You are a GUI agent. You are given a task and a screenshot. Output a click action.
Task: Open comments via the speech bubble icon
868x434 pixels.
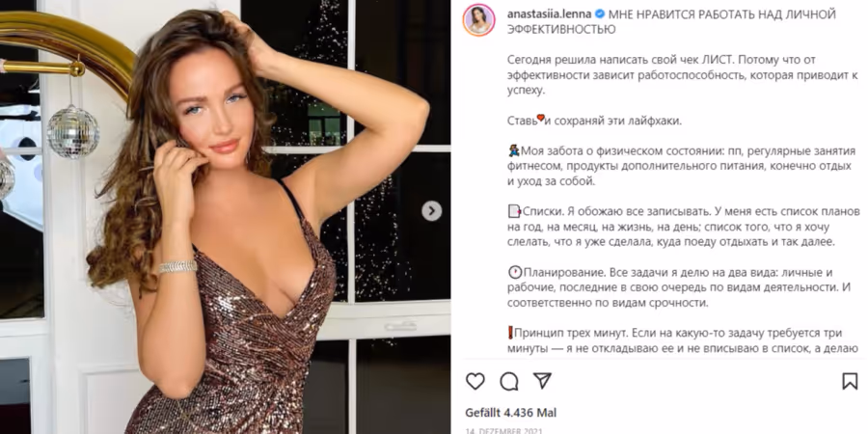coord(509,381)
